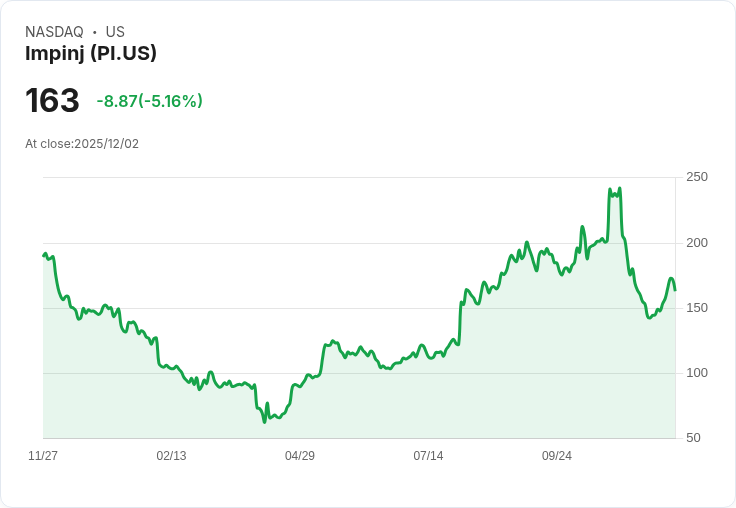Click the US market label

point(115,32)
